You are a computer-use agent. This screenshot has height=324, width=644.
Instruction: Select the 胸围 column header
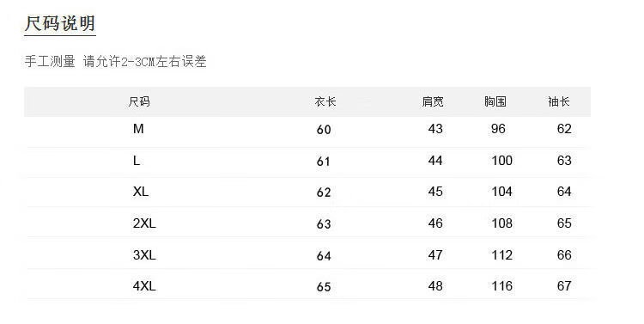pyautogui.click(x=495, y=101)
